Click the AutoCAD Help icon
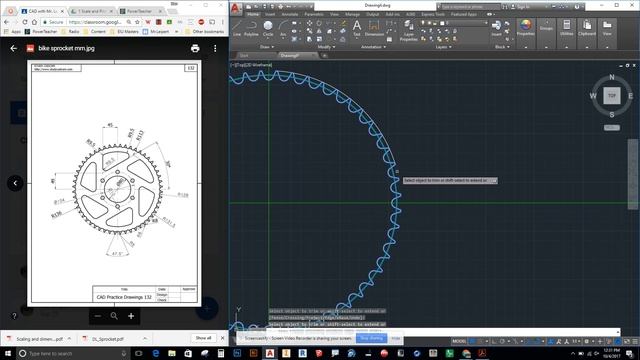 pyautogui.click(x=577, y=7)
